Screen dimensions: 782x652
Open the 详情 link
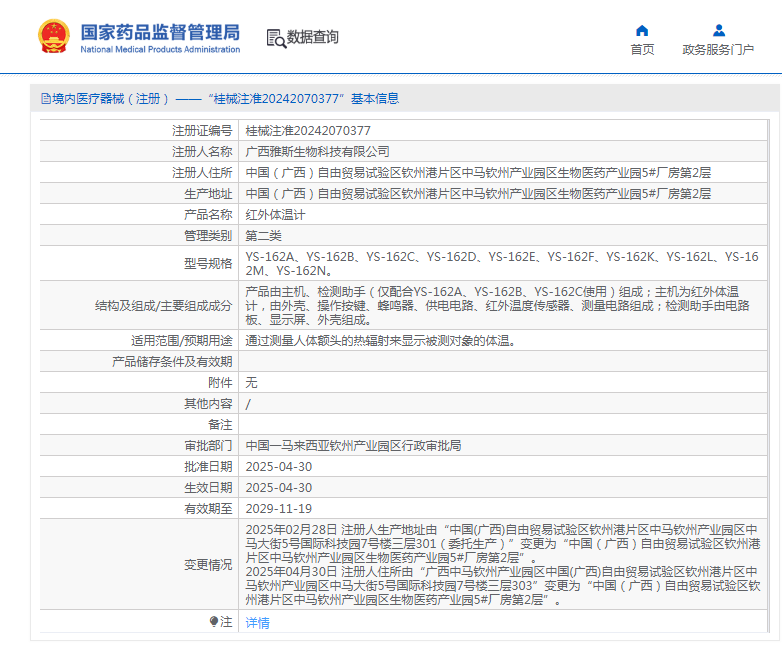(257, 623)
